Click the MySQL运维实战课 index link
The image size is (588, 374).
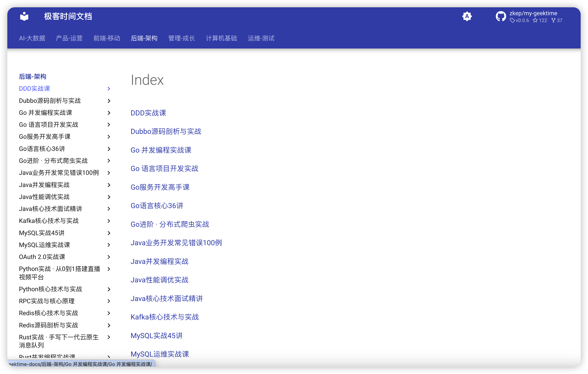click(x=160, y=354)
